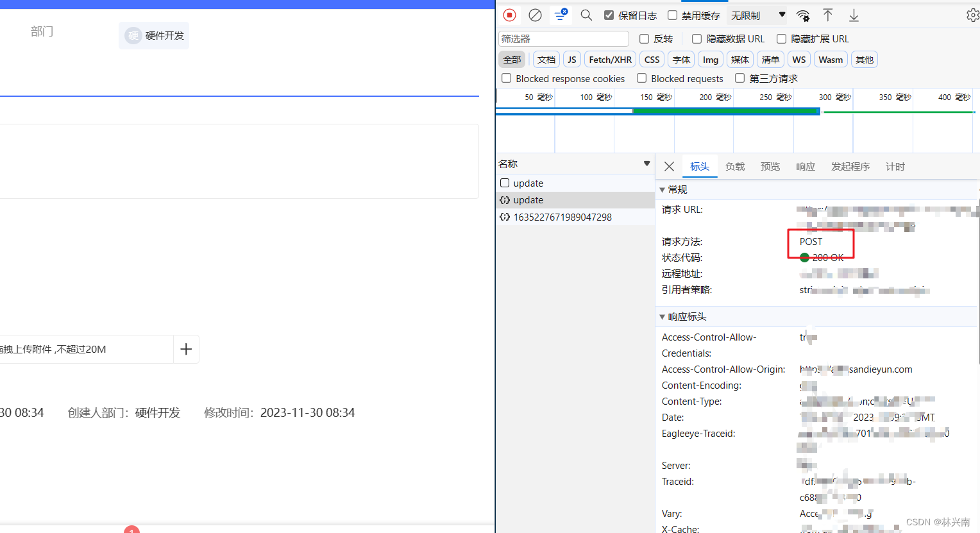Open the 计时 tab
The height and width of the screenshot is (533, 980).
point(895,167)
